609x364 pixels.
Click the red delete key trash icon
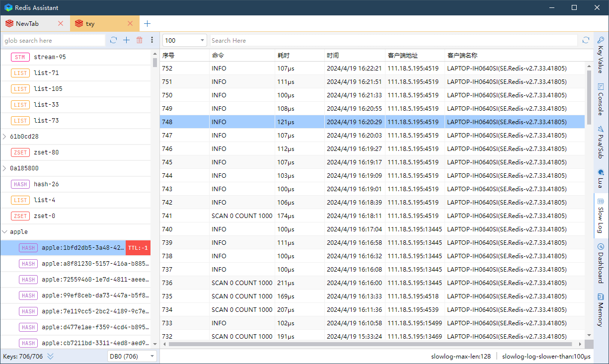(139, 40)
